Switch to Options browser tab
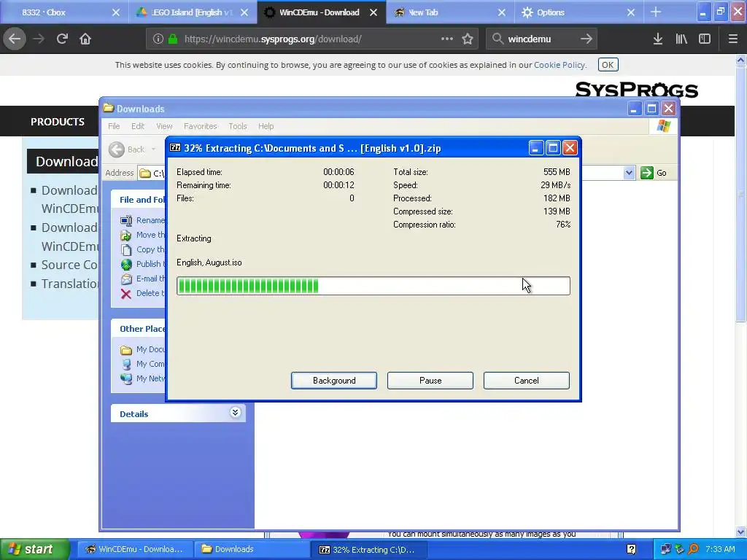This screenshot has height=560, width=747. [x=578, y=12]
